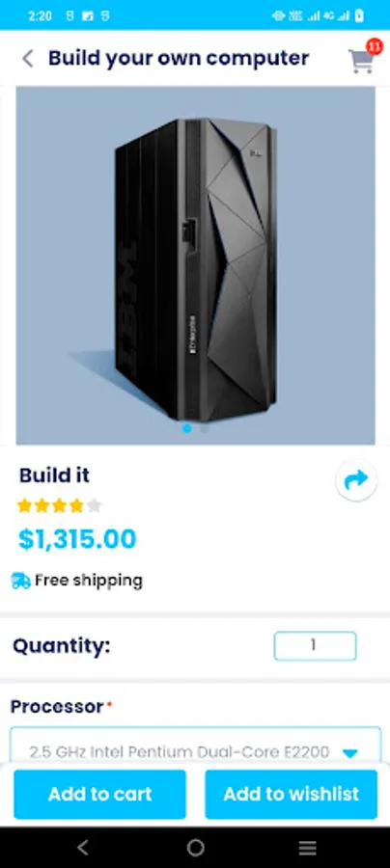Tap the battery status bar icon
This screenshot has width=390, height=868.
tap(359, 15)
